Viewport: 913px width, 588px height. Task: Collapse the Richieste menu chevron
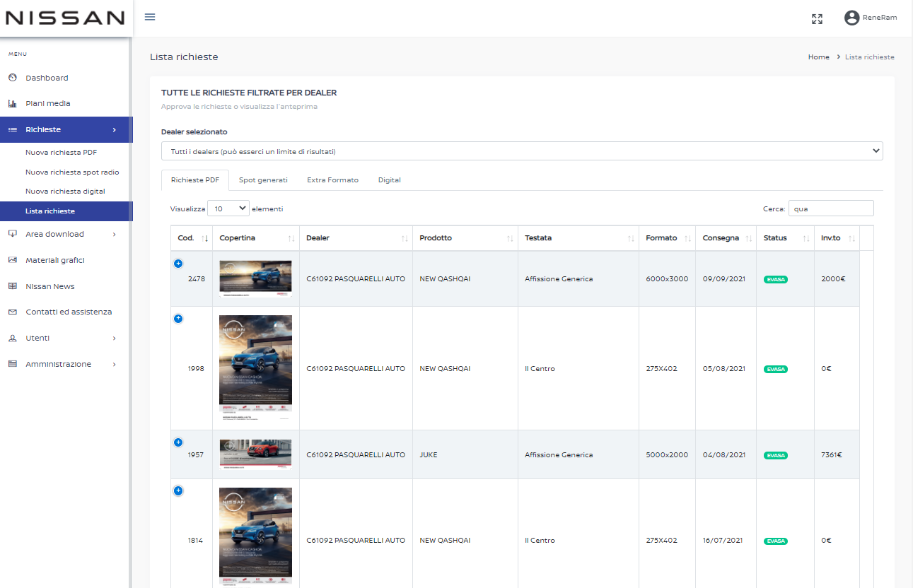(x=115, y=129)
